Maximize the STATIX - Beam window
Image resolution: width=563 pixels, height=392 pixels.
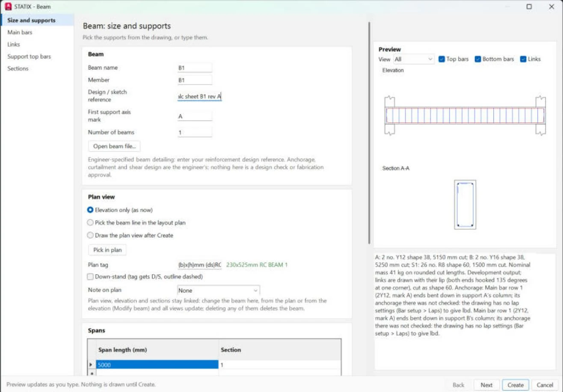(529, 6)
